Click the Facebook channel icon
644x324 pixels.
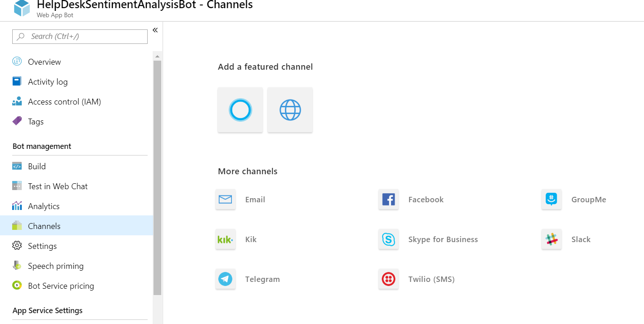tap(389, 200)
